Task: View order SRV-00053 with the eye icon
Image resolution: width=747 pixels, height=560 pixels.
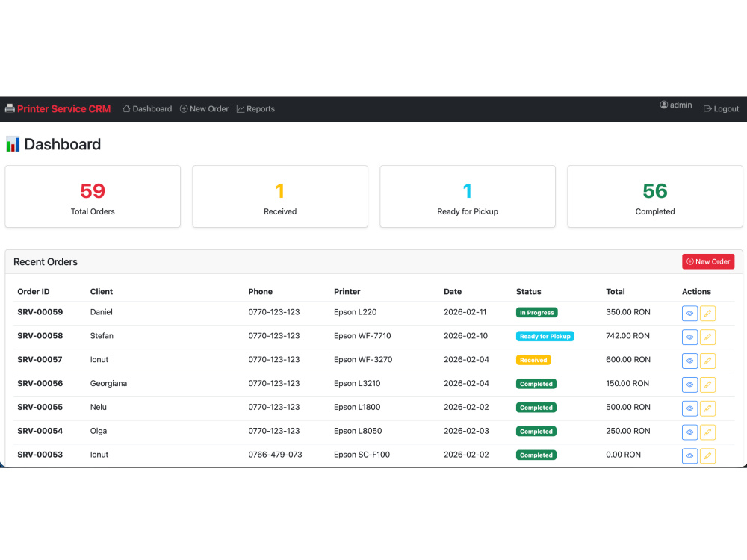Action: pos(689,455)
